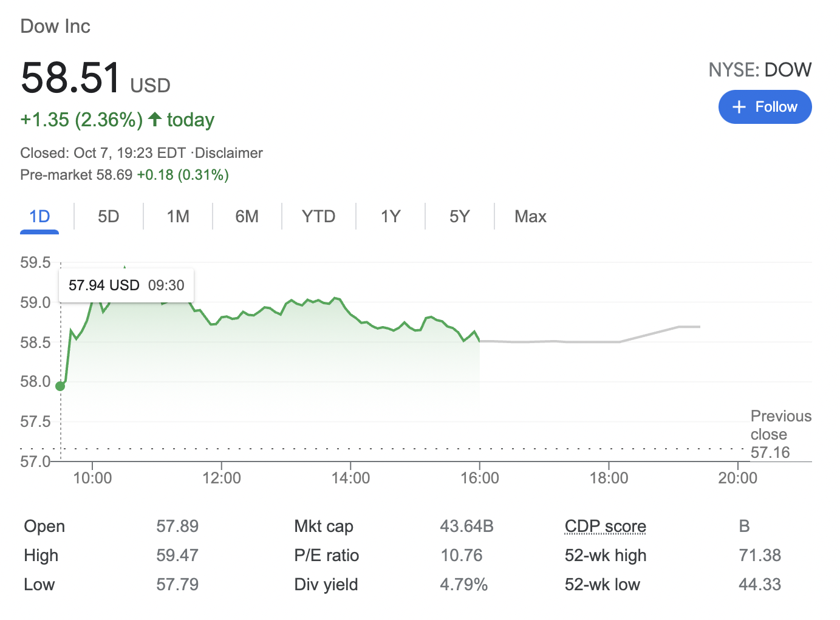This screenshot has width=840, height=620.
Task: Click the Previous close dotted line label
Action: click(x=781, y=434)
